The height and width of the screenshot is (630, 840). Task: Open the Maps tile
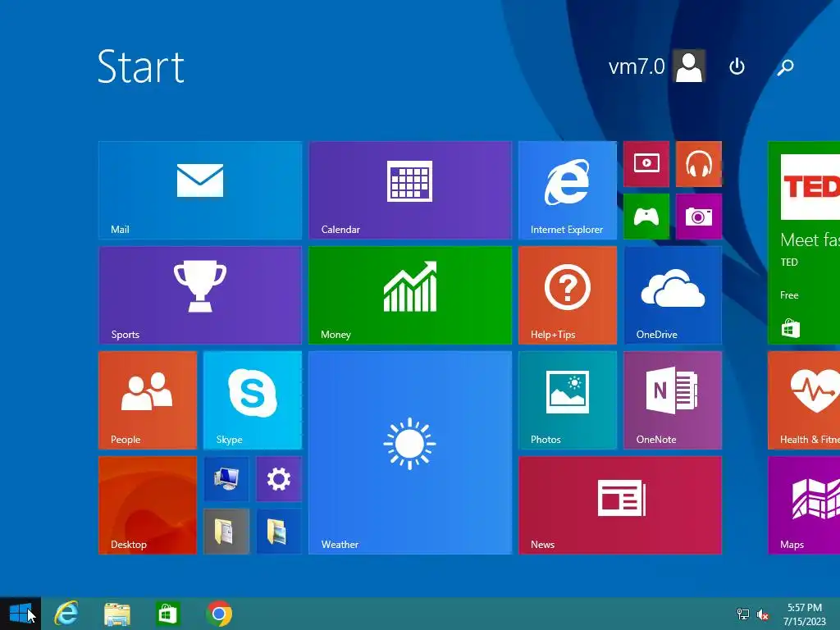804,505
